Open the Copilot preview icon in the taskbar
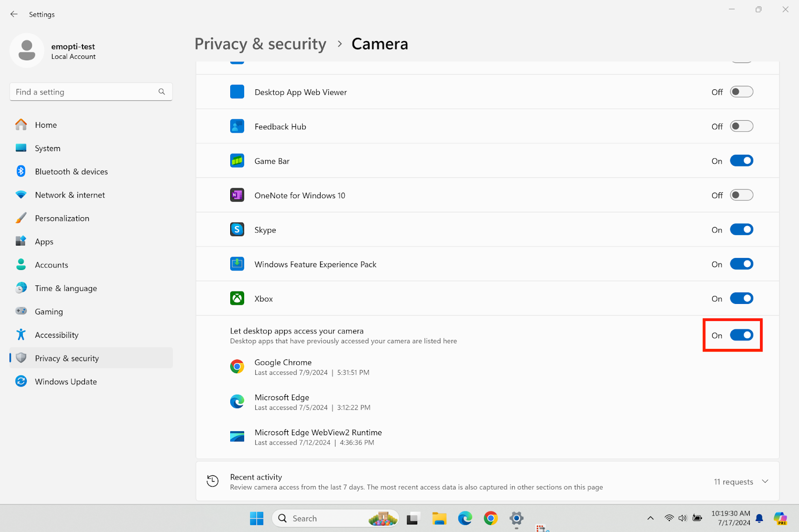The width and height of the screenshot is (799, 532). click(780, 519)
